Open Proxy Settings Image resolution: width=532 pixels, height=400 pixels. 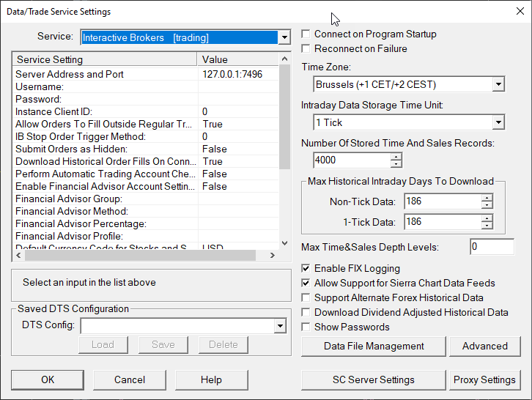click(485, 379)
